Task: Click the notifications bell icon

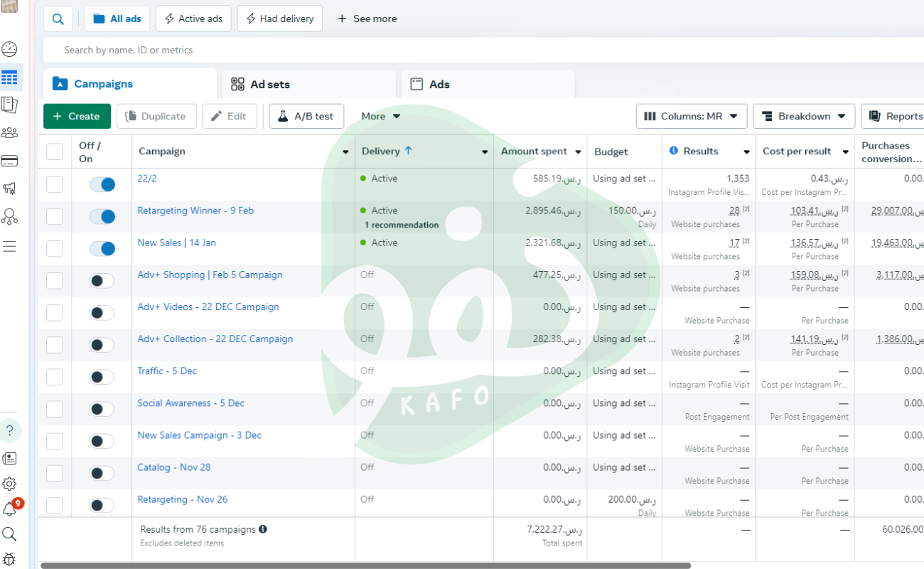Action: pyautogui.click(x=9, y=509)
